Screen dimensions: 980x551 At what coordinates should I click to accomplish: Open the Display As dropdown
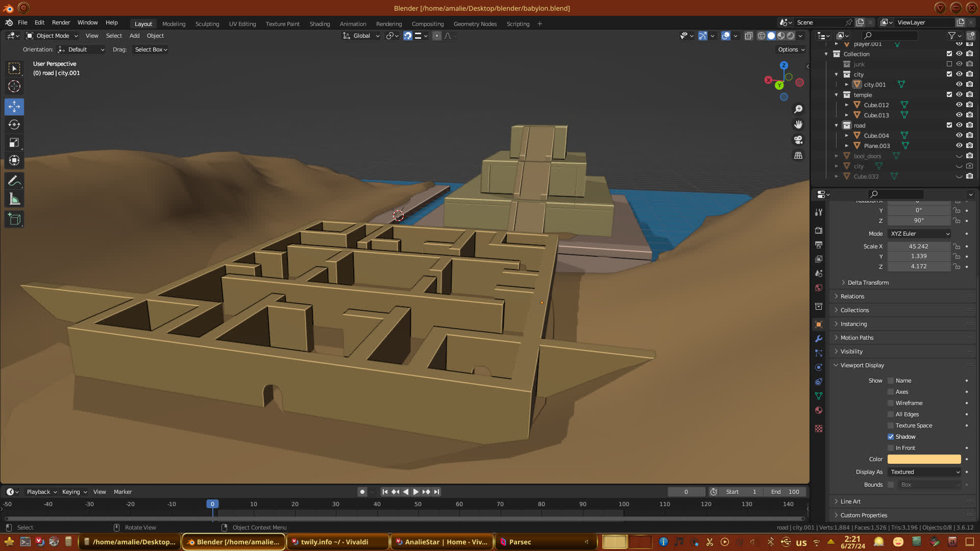[925, 472]
